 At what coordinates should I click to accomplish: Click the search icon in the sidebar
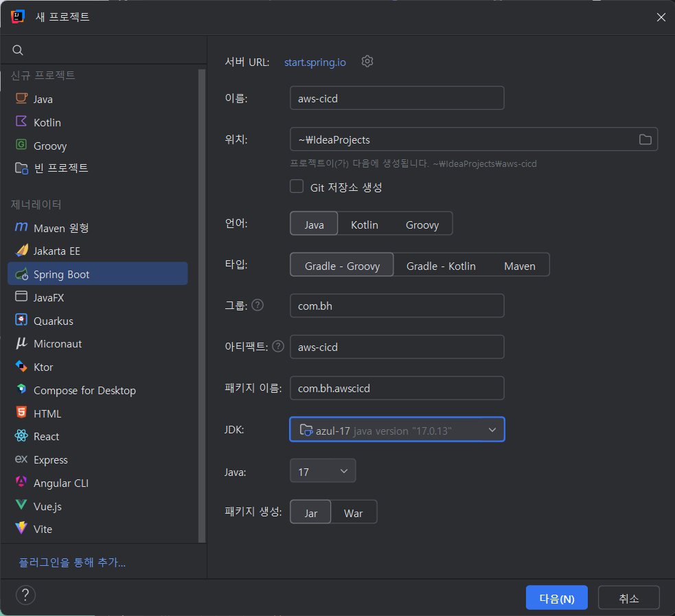(x=18, y=50)
